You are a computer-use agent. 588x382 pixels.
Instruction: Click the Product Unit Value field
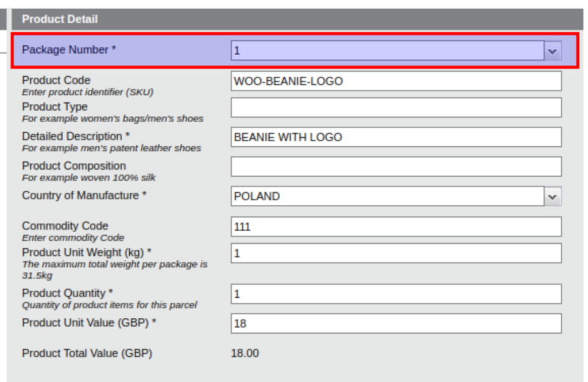396,323
